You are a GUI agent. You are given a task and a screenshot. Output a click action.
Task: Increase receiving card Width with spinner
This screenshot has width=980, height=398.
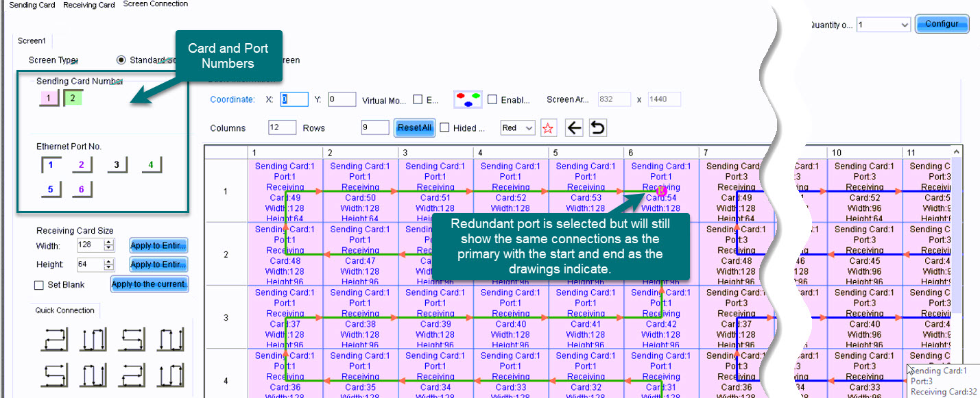click(x=109, y=242)
